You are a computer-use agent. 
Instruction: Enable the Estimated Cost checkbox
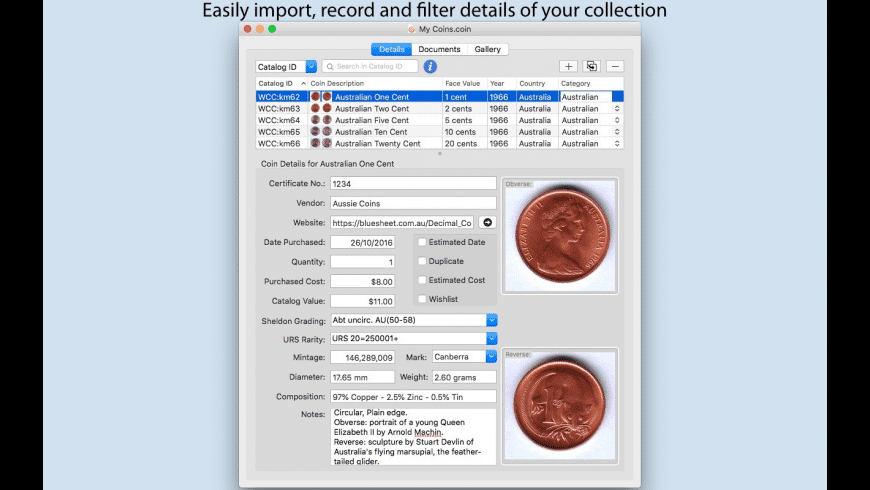(x=422, y=280)
